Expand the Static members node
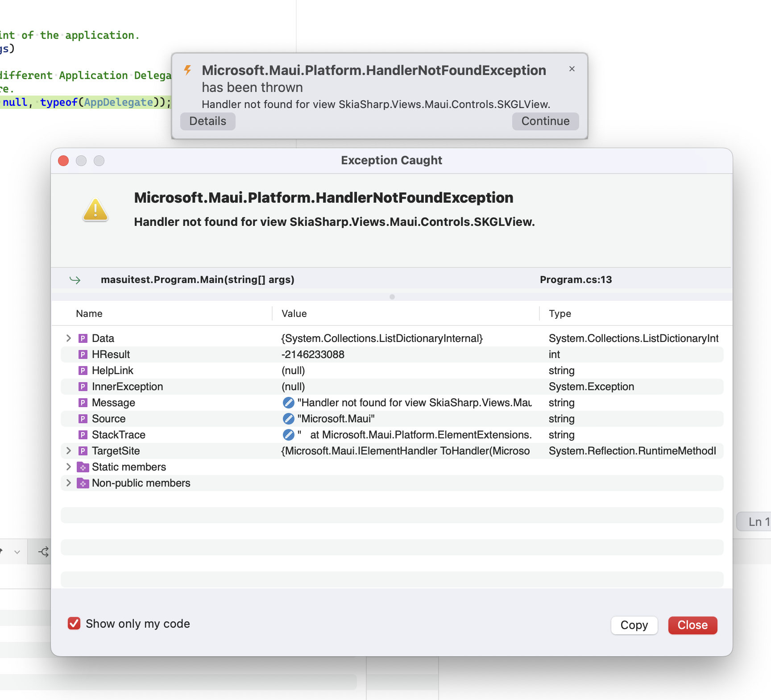 click(x=68, y=467)
